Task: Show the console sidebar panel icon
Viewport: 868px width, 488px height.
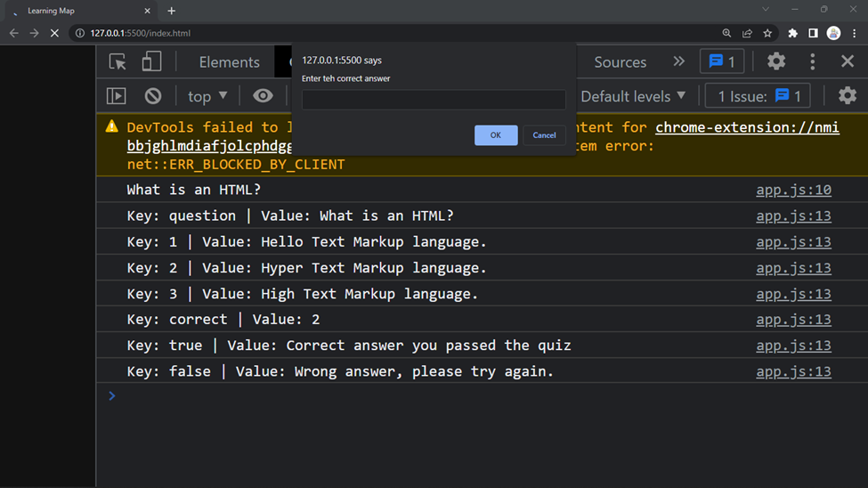Action: coord(117,96)
